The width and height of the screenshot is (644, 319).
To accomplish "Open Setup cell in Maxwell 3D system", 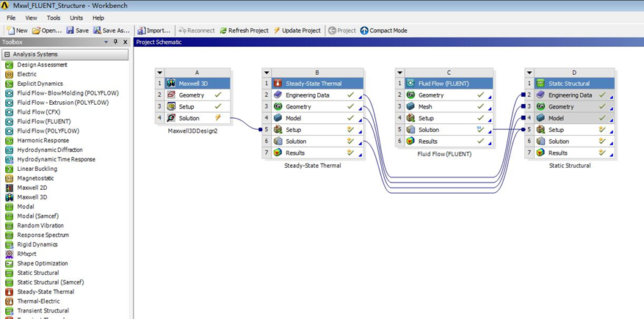I will point(197,106).
